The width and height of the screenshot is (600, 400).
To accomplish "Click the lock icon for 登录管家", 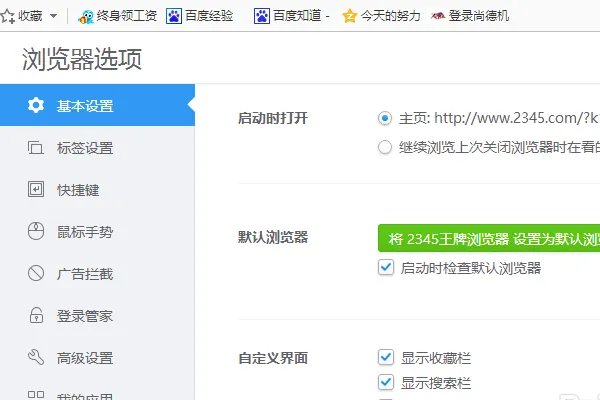I will 36,315.
